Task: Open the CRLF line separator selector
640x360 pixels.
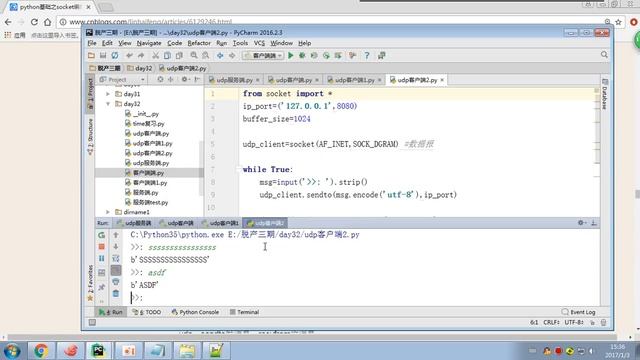Action: point(551,322)
